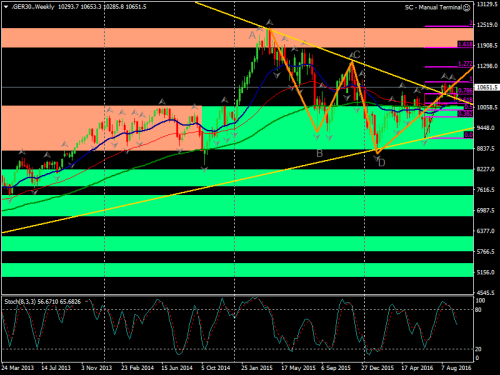
Task: Click the 80 level on stochastic scale
Action: pyautogui.click(x=478, y=310)
